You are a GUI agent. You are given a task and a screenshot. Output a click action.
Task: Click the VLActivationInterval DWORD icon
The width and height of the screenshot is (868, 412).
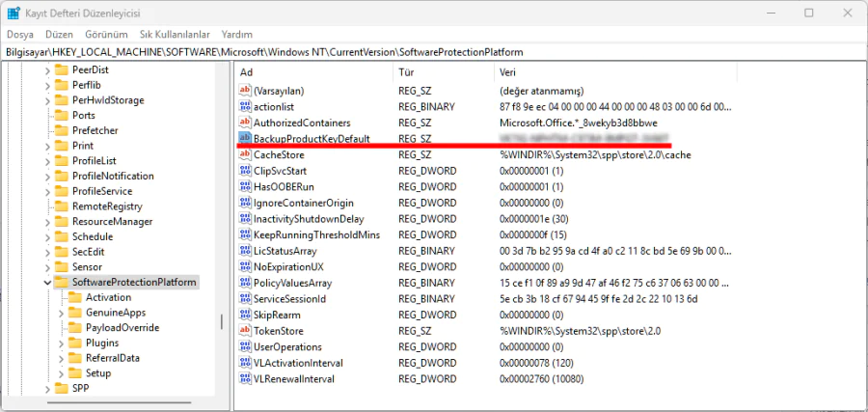245,363
